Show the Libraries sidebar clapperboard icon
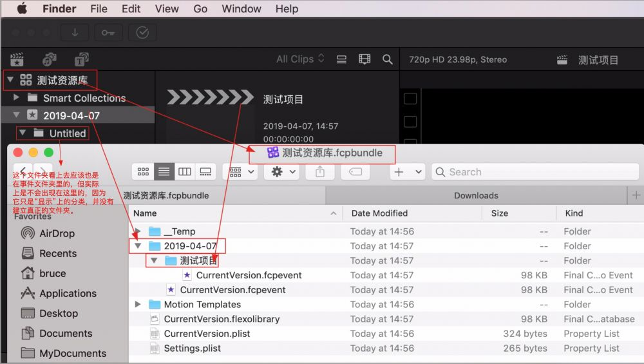The width and height of the screenshot is (644, 364). pos(17,59)
